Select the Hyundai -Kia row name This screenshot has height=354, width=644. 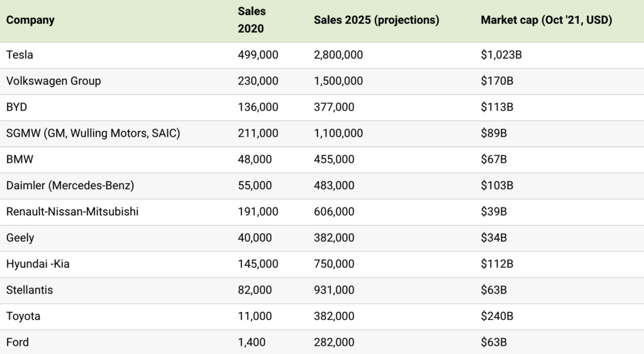(x=38, y=265)
